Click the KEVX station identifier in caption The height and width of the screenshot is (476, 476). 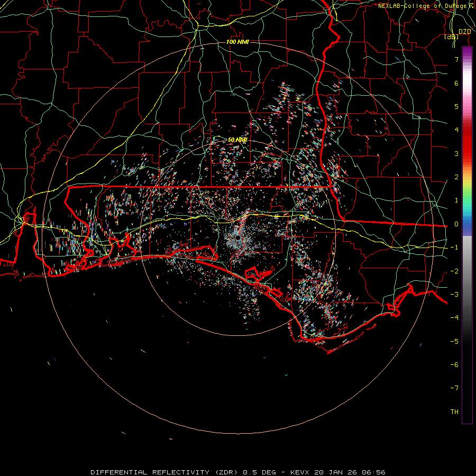pyautogui.click(x=300, y=472)
